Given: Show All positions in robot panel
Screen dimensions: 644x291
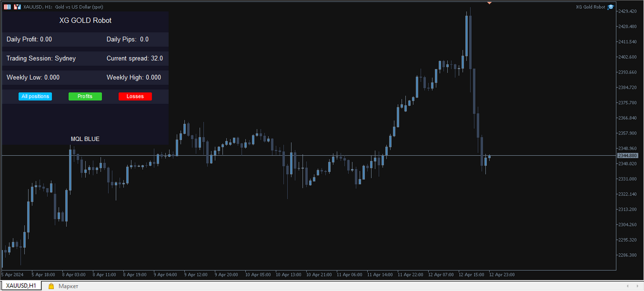Looking at the screenshot, I should pyautogui.click(x=35, y=96).
